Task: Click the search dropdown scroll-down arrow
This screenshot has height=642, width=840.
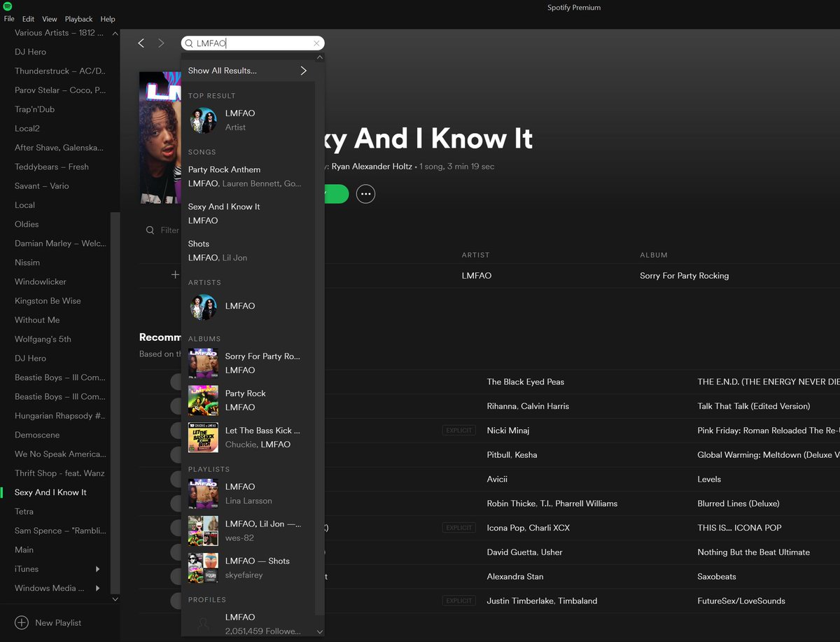Action: pos(320,631)
